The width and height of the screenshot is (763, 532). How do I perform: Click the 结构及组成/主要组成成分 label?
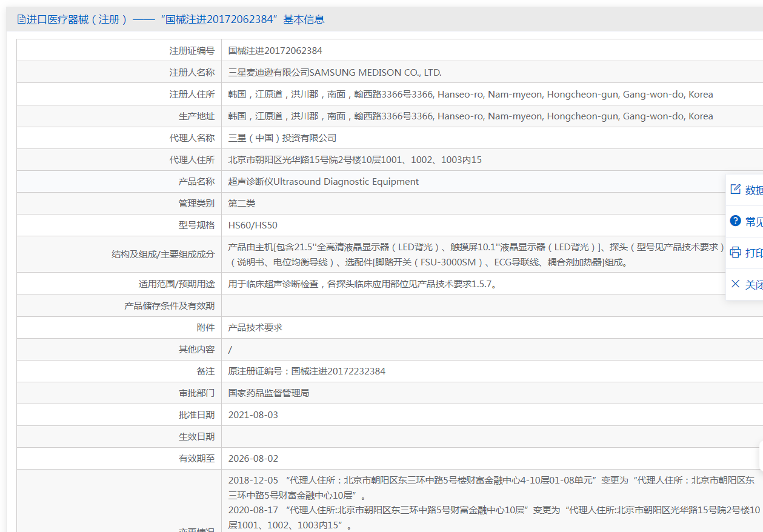(163, 254)
